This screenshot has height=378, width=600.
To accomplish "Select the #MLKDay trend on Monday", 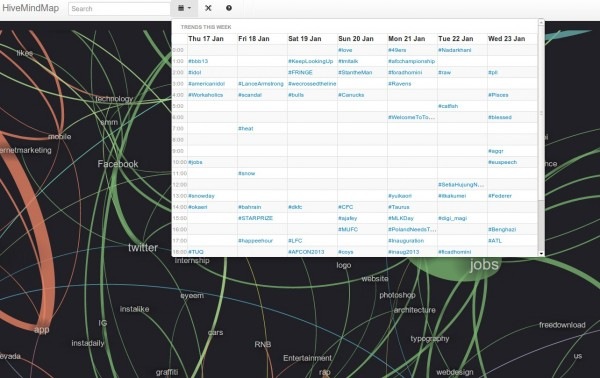I will (401, 218).
